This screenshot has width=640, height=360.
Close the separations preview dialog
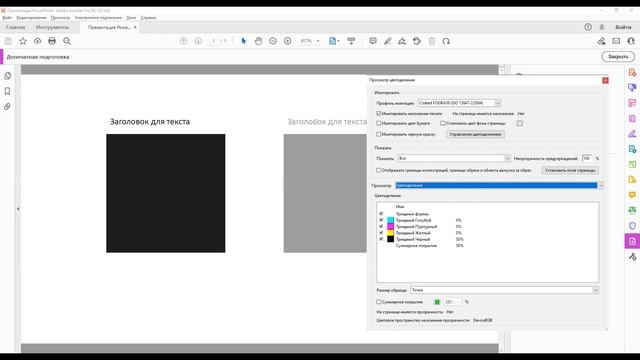point(605,80)
